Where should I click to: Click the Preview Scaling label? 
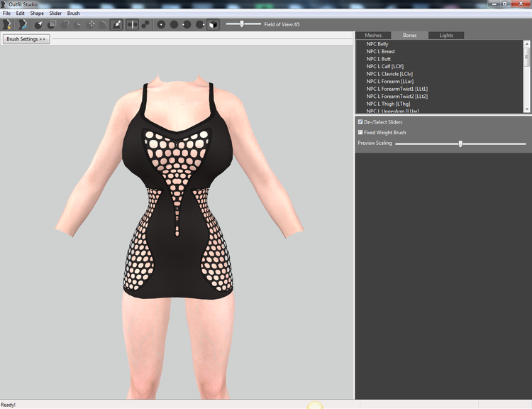pos(375,143)
